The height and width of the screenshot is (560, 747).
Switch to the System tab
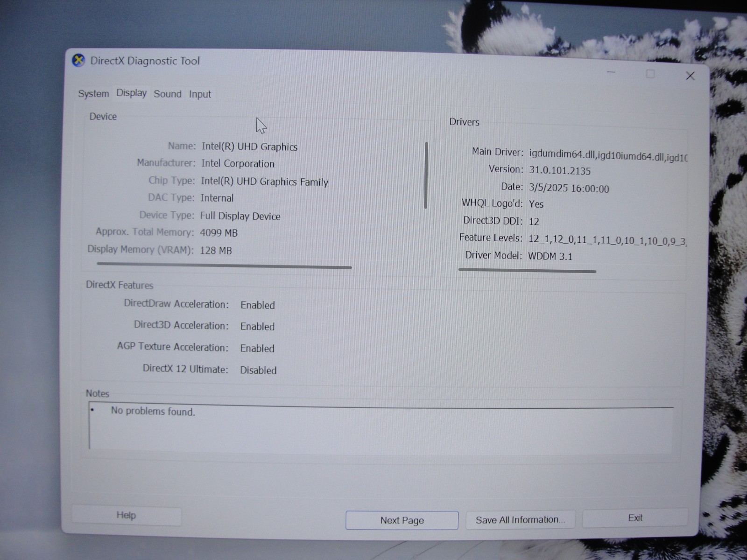[93, 94]
